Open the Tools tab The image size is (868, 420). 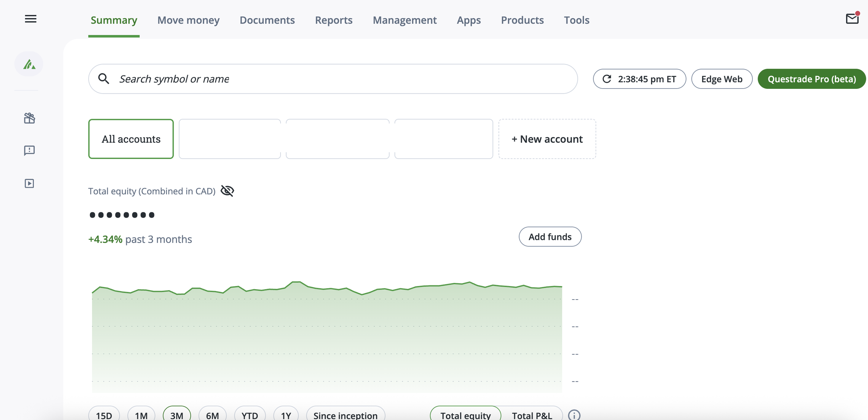point(577,20)
